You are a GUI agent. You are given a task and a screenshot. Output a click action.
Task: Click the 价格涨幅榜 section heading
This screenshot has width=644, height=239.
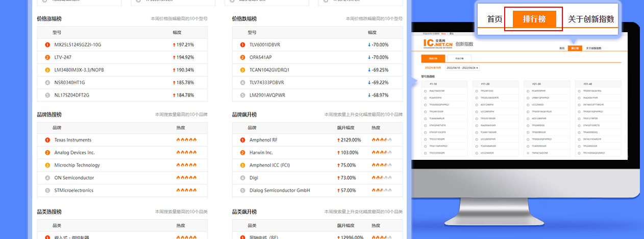pos(49,19)
